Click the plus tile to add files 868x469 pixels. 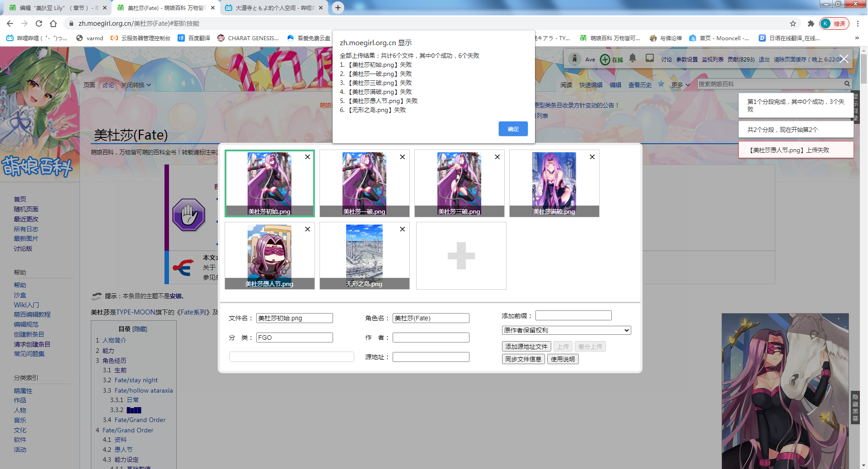(461, 256)
